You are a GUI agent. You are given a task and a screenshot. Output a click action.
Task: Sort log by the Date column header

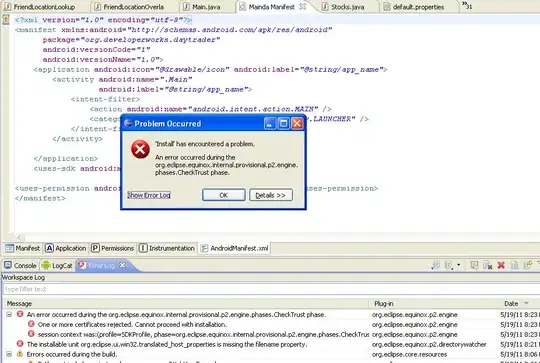(x=520, y=304)
